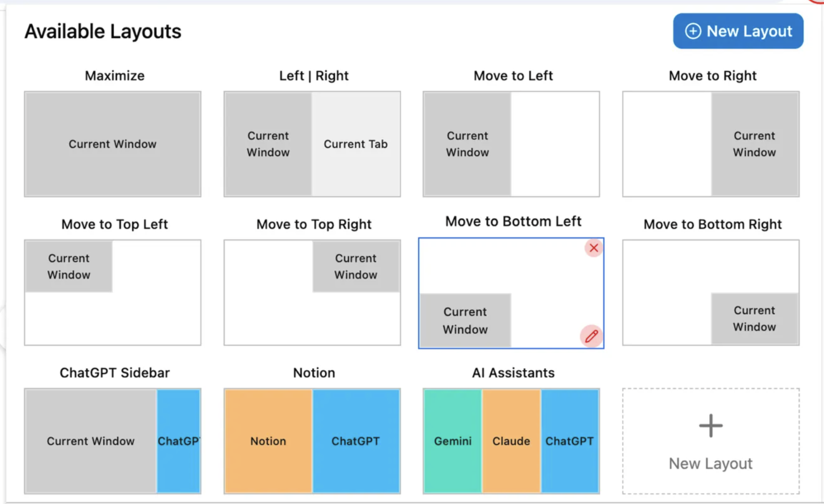Click the Current Window pane in Left | Right layout
Screen dimensions: 824x504
click(x=268, y=144)
